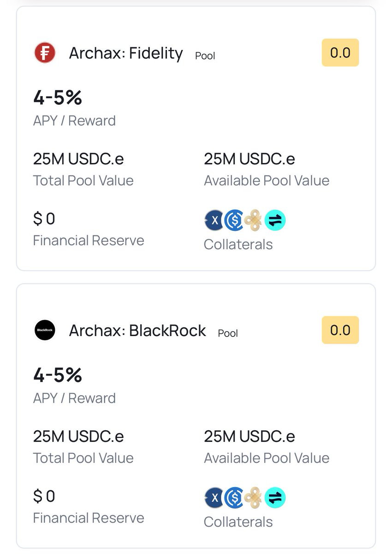392x554 pixels.
Task: Click the gold knot collateral icon in Fidelity pool
Action: [x=253, y=221]
